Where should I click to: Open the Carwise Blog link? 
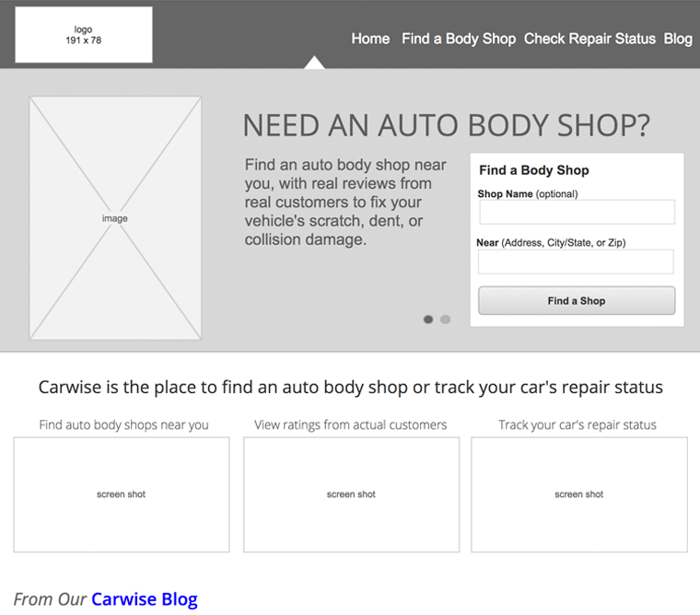[145, 599]
